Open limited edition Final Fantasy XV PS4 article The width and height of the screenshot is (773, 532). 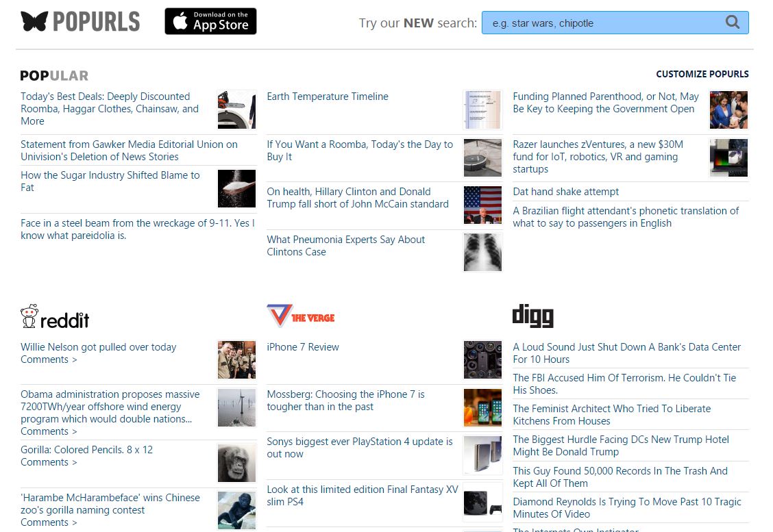(x=363, y=496)
